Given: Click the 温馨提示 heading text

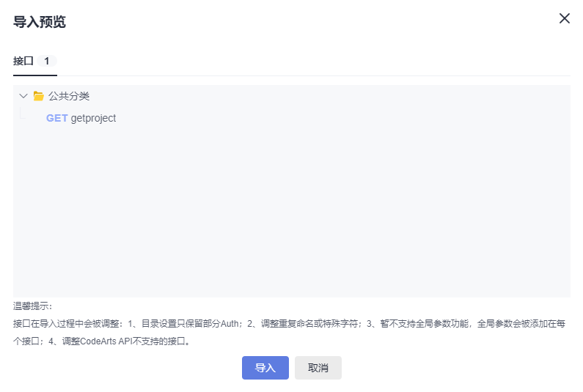Looking at the screenshot, I should click(x=32, y=306).
